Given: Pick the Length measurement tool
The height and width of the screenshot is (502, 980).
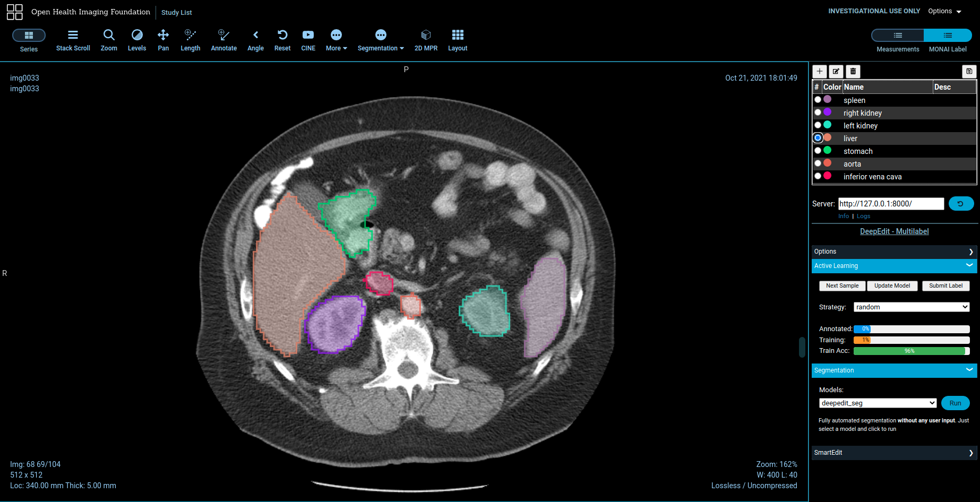Looking at the screenshot, I should pyautogui.click(x=190, y=40).
